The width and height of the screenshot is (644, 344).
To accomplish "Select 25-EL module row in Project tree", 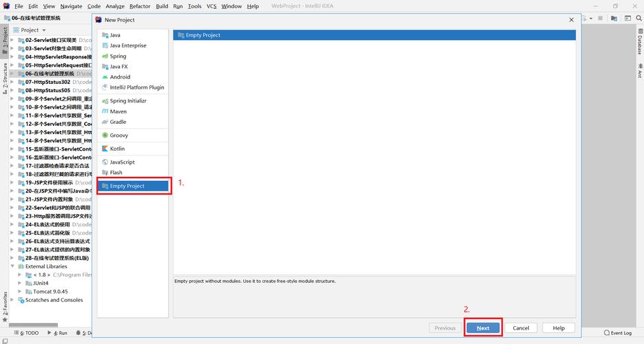I will click(50, 233).
